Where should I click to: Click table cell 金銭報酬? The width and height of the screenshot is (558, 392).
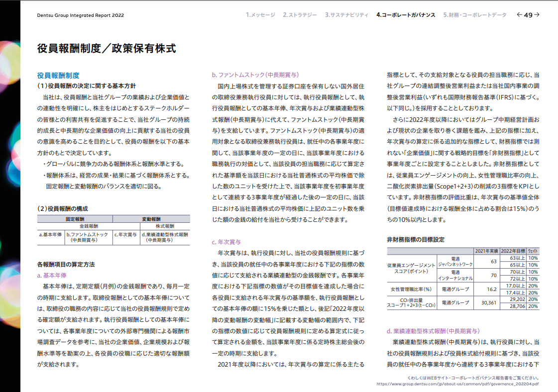pyautogui.click(x=89, y=226)
